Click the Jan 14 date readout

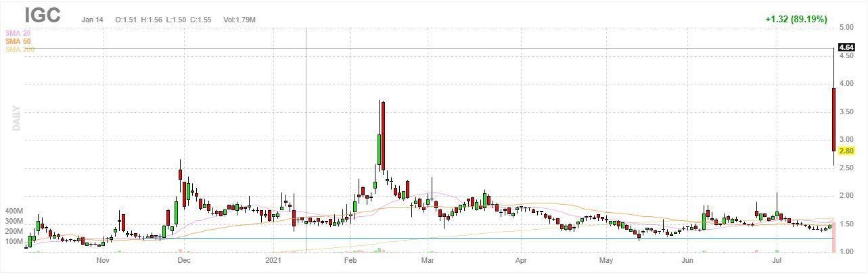pos(92,20)
